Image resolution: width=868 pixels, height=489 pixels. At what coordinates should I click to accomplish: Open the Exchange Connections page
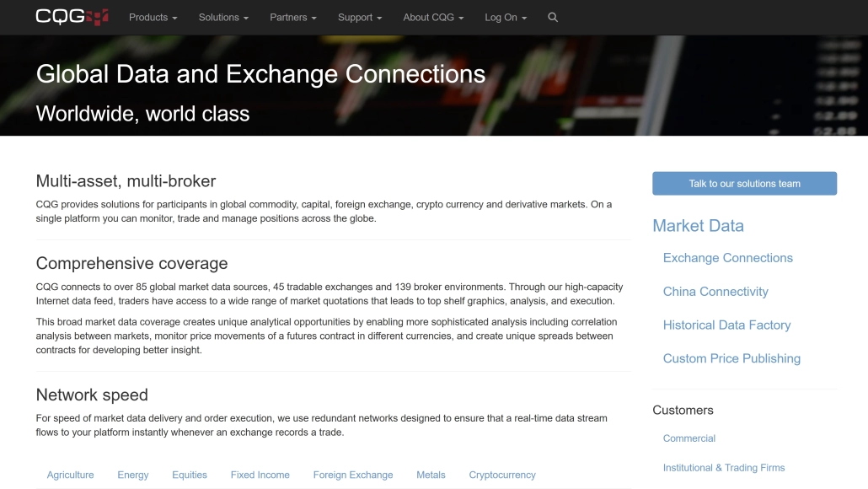point(727,258)
